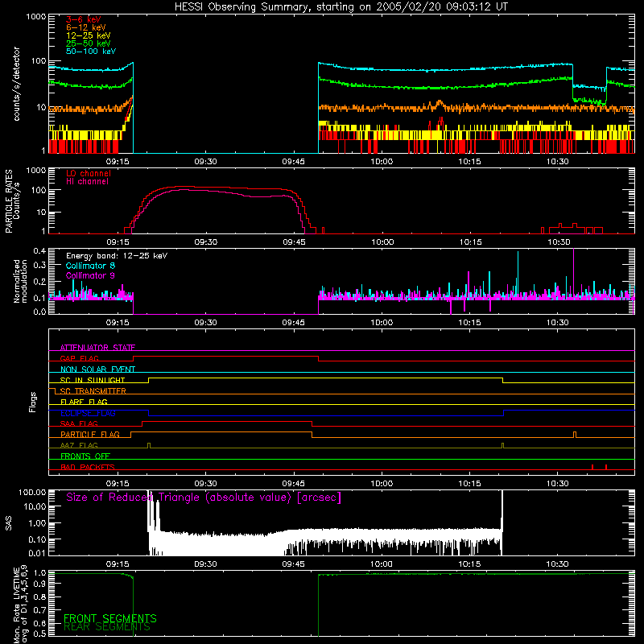Select the blue ECLIPSE_FLAG label
The height and width of the screenshot is (644, 644).
click(x=88, y=413)
